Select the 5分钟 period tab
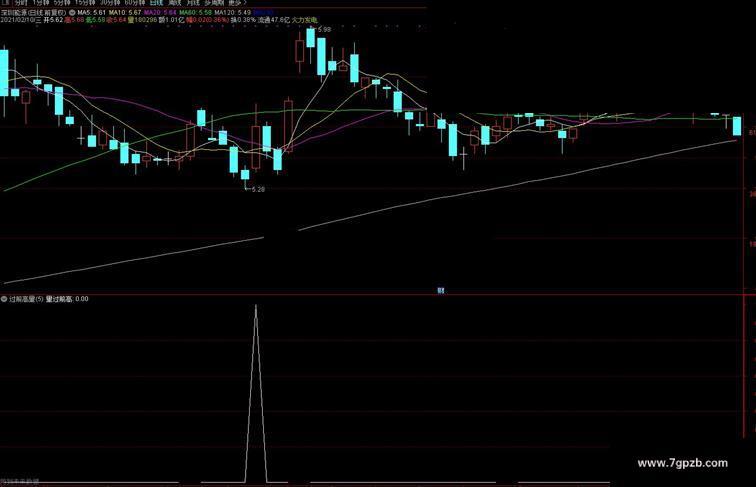The image size is (756, 487). 62,2
